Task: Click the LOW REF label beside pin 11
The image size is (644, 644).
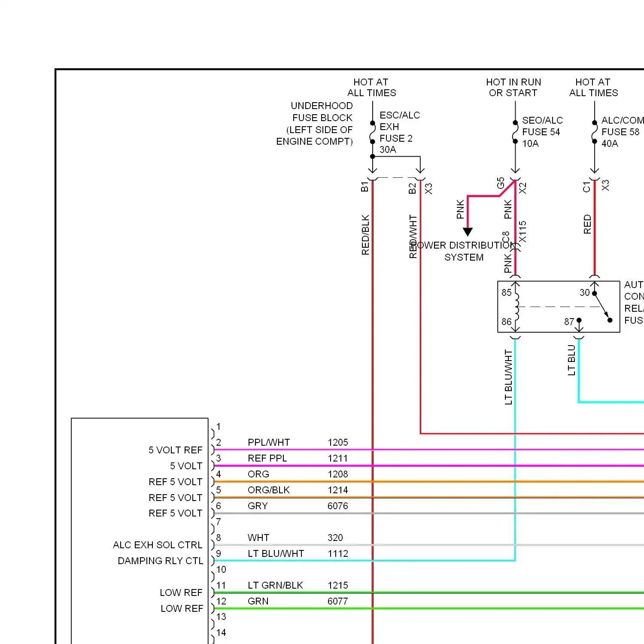Action: [x=181, y=592]
